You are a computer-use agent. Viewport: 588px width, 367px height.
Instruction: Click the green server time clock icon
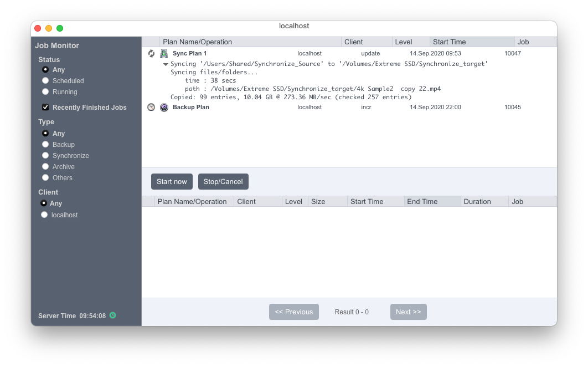tap(112, 315)
